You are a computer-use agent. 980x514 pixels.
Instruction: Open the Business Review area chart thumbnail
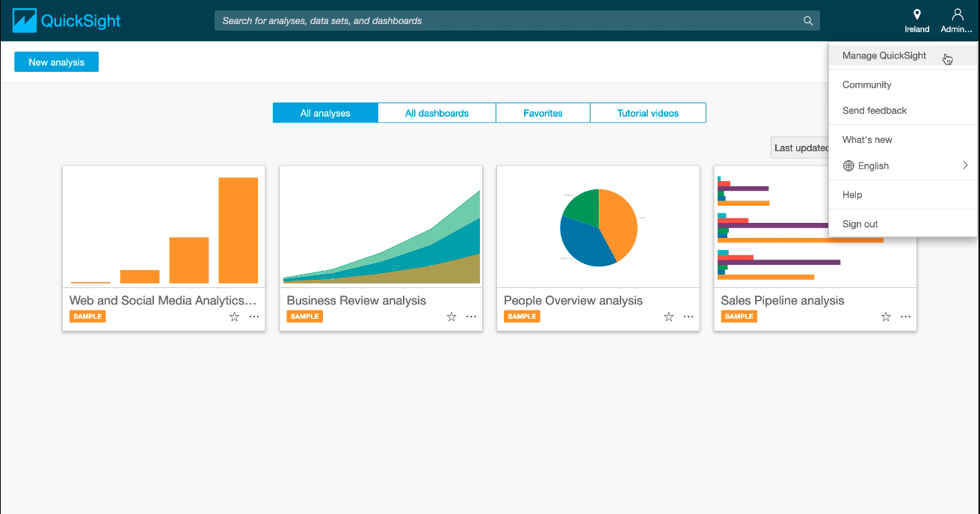tap(381, 227)
